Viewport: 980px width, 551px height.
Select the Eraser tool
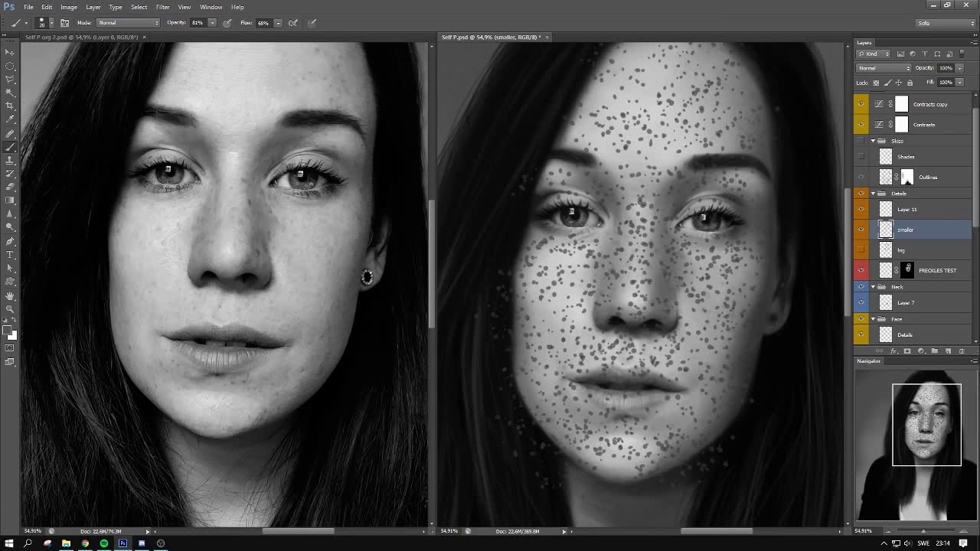pos(10,187)
